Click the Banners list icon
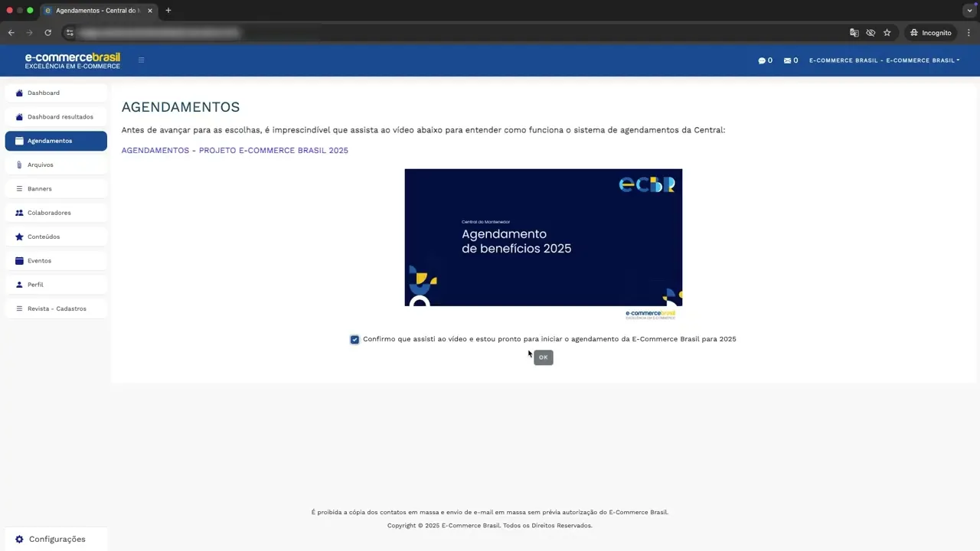This screenshot has height=551, width=980. 19,188
